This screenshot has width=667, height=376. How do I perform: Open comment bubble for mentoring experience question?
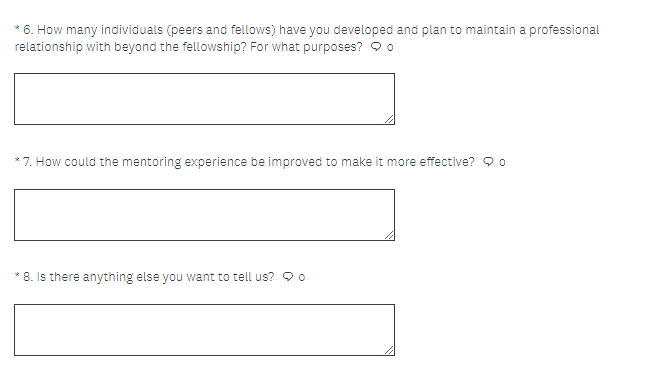488,162
